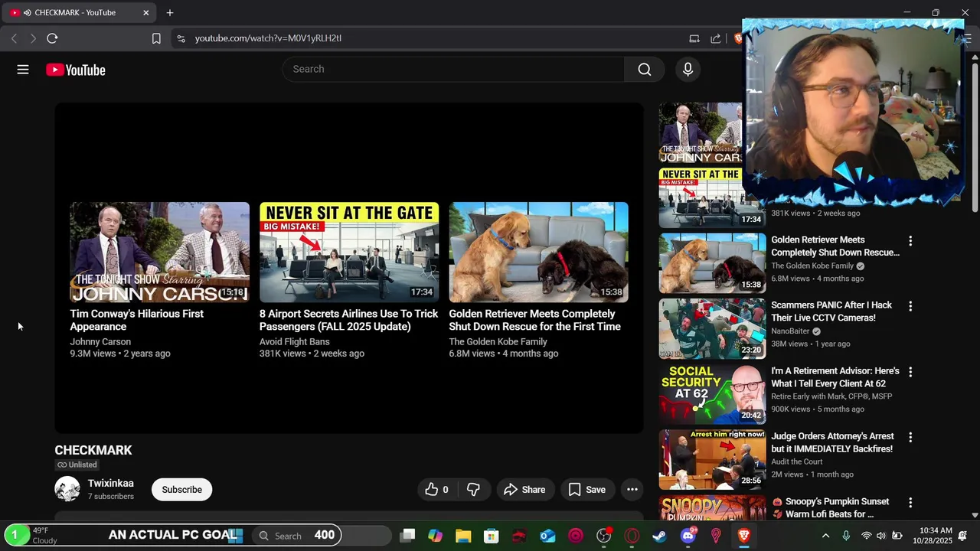
Task: Open the more actions ellipsis under the video
Action: pos(632,490)
